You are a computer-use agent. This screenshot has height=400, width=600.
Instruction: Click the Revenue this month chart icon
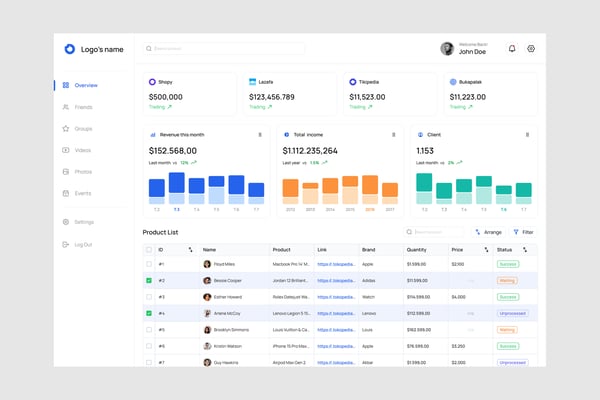tap(153, 135)
